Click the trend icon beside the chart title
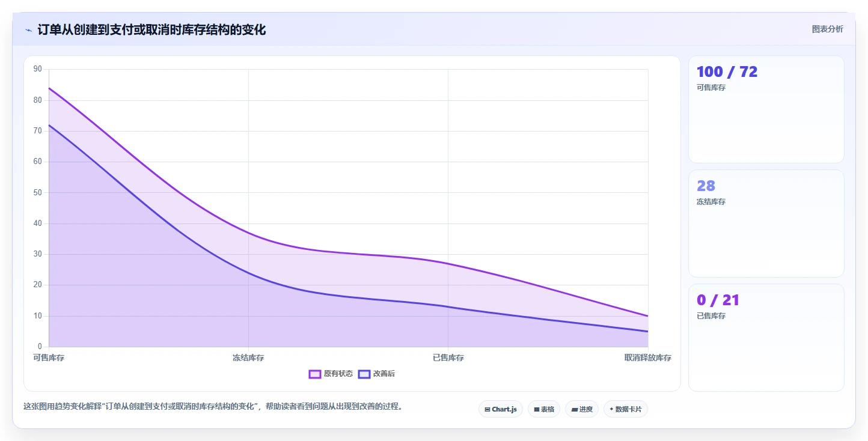Viewport: 868px width, 441px height. coord(28,29)
